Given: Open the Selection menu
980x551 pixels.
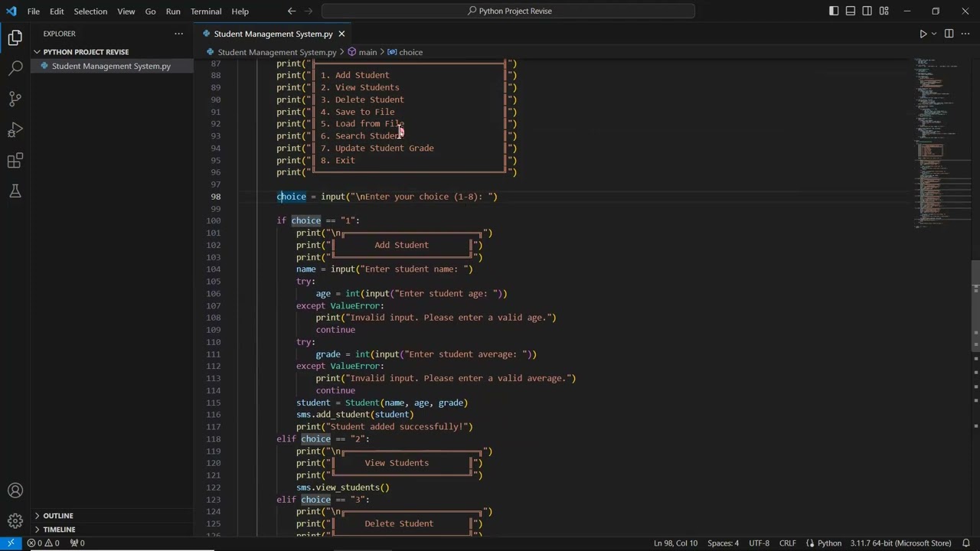Looking at the screenshot, I should [x=90, y=11].
